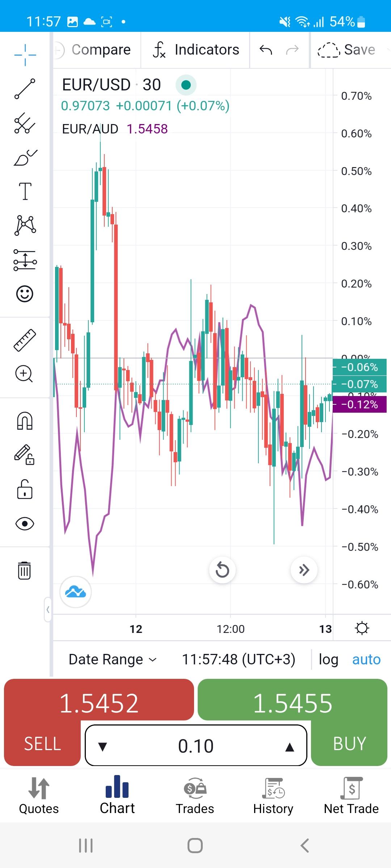This screenshot has height=868, width=391.
Task: Open the Date Range dropdown
Action: click(x=113, y=659)
